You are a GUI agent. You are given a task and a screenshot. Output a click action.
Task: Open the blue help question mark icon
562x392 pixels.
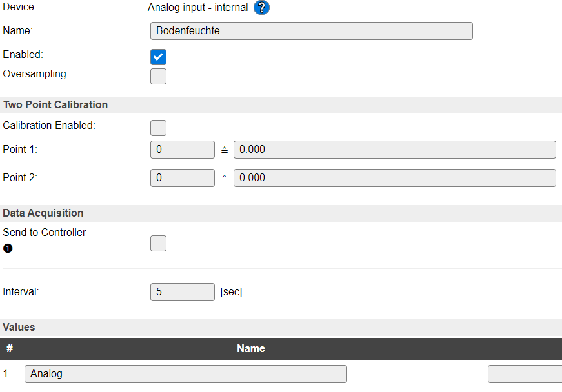[x=262, y=8]
